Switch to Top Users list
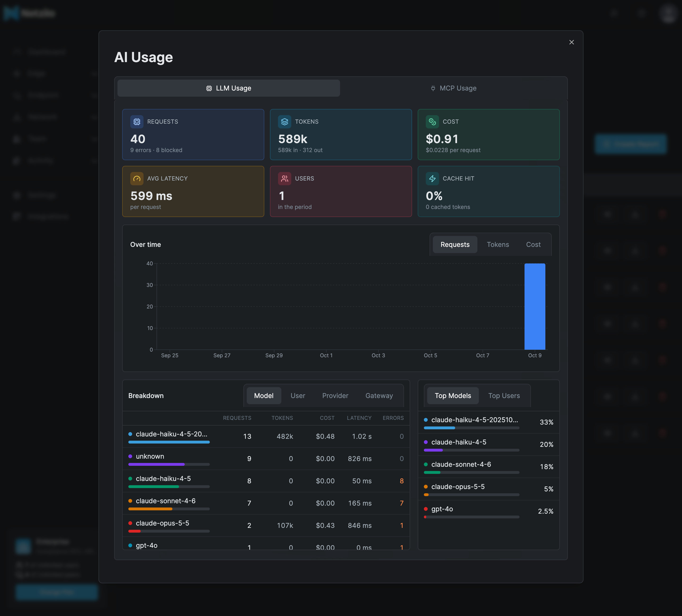Image resolution: width=682 pixels, height=616 pixels. [504, 396]
